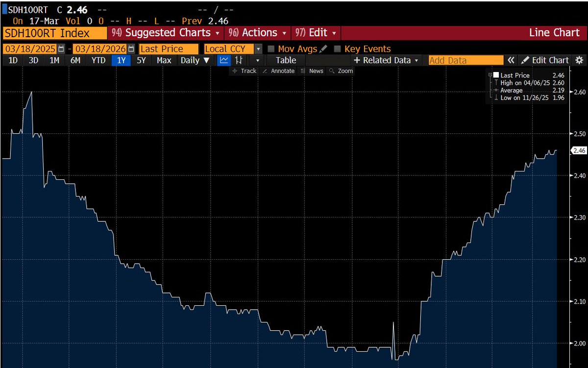Open the Local CCY currency dropdown arrow
The width and height of the screenshot is (588, 368).
pos(258,49)
